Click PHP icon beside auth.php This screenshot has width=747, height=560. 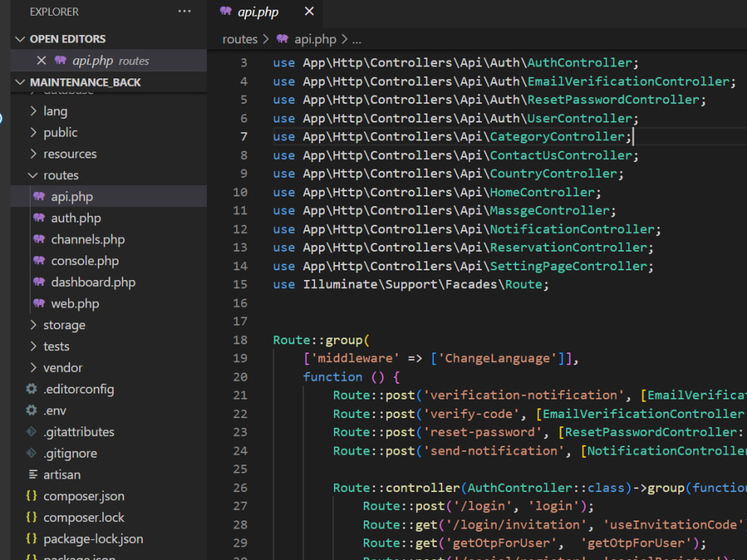tap(39, 217)
